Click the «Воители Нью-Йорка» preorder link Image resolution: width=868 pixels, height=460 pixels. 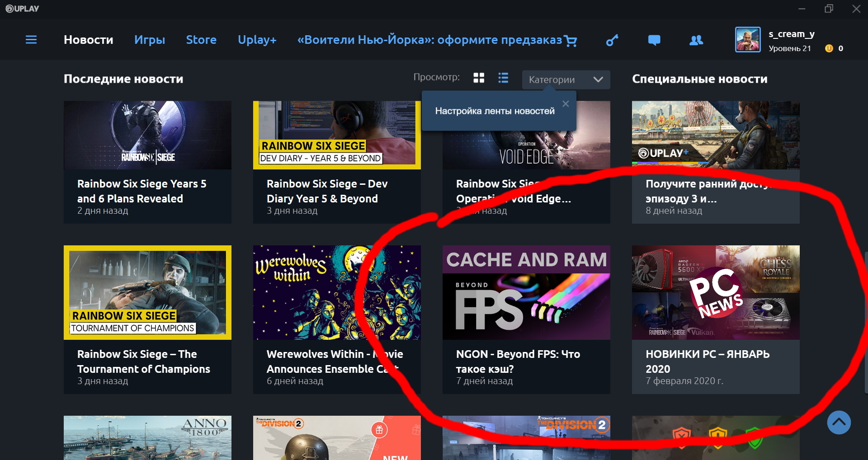pyautogui.click(x=429, y=40)
